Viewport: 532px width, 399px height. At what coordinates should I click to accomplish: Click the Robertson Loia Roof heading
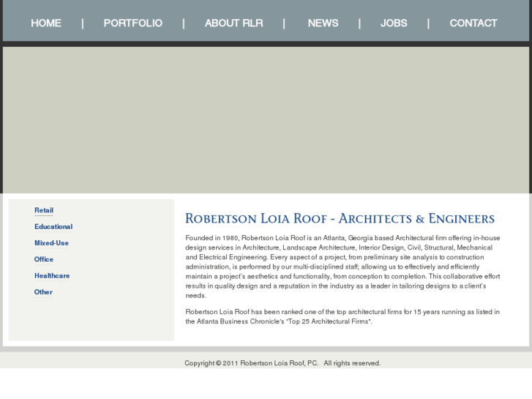click(x=340, y=218)
